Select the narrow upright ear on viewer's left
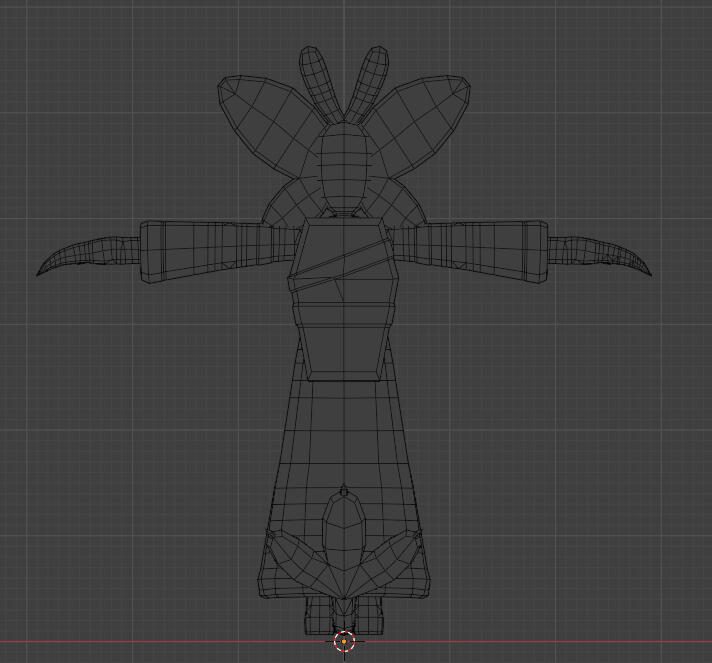Viewport: 712px width, 663px height. [x=321, y=84]
